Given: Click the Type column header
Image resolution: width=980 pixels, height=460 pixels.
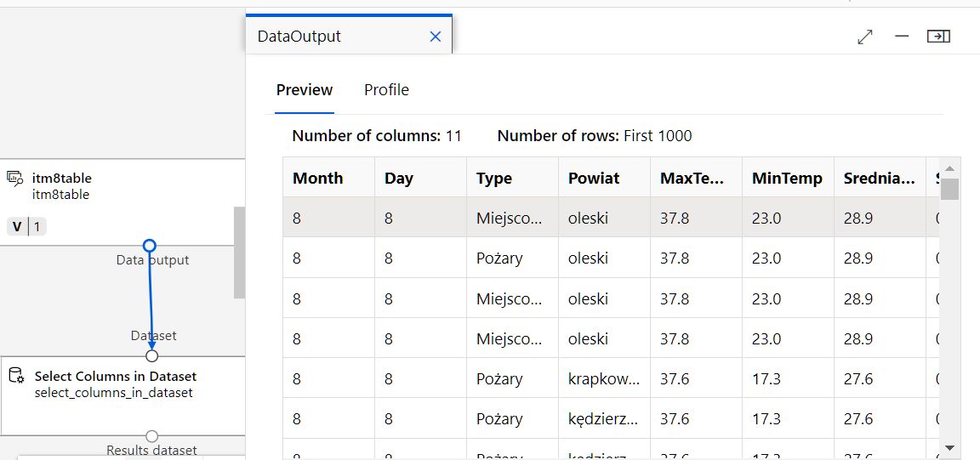Looking at the screenshot, I should (x=494, y=179).
